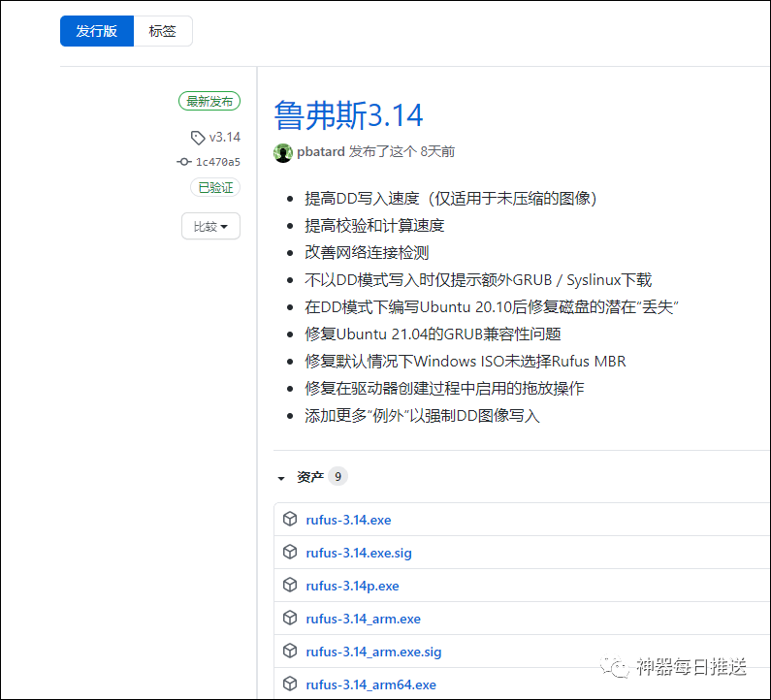The height and width of the screenshot is (700, 771).
Task: Open the v3.14 tag link
Action: coord(225,137)
